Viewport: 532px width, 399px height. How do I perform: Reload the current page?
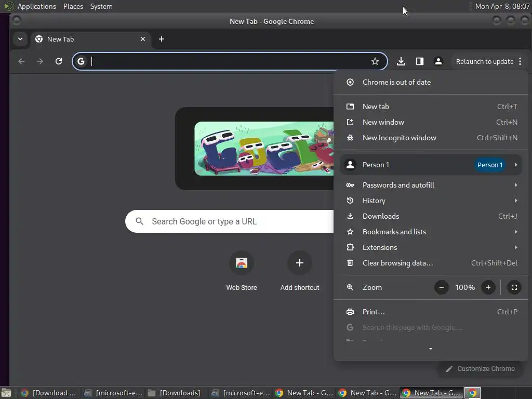point(59,61)
